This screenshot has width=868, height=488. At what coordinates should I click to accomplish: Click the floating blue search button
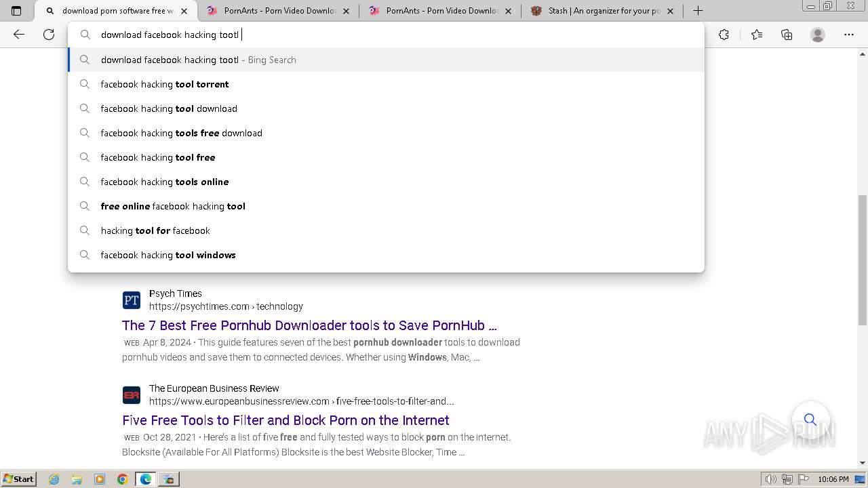pyautogui.click(x=810, y=420)
